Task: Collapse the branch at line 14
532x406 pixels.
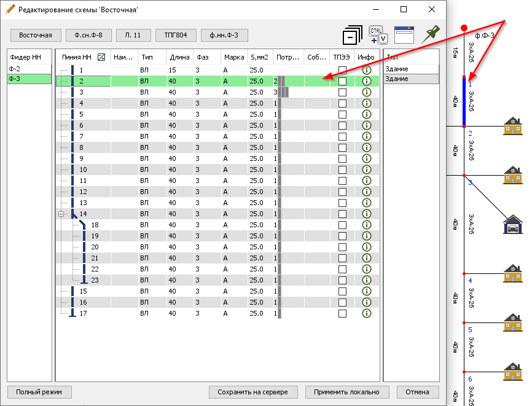Action: [61, 214]
